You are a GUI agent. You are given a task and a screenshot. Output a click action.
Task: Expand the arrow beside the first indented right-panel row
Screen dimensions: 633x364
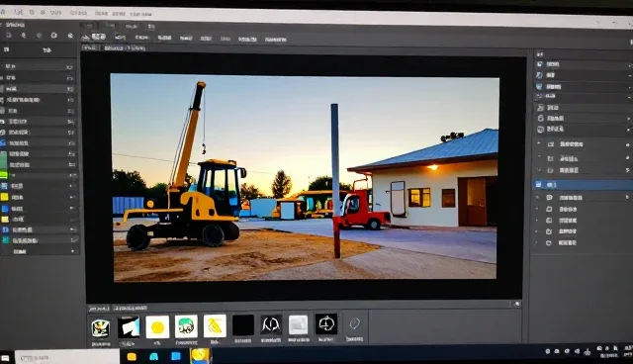point(538,143)
